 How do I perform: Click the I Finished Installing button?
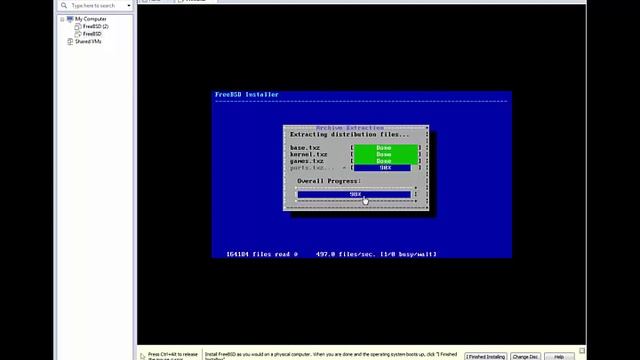pos(486,356)
